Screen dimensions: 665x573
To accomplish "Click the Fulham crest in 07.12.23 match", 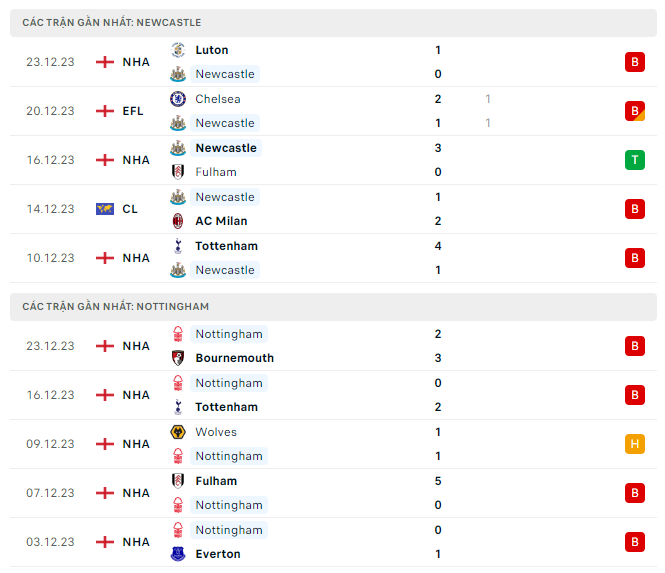I will coord(178,481).
